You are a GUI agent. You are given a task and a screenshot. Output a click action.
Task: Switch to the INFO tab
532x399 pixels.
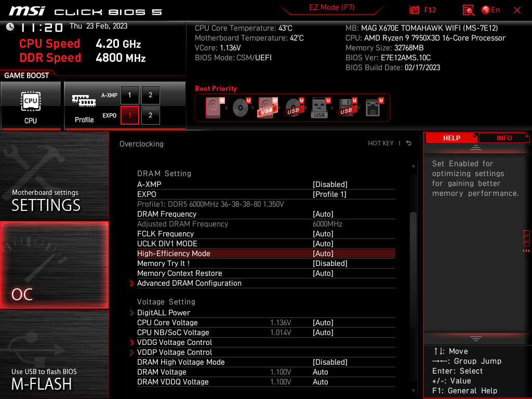[x=504, y=138]
